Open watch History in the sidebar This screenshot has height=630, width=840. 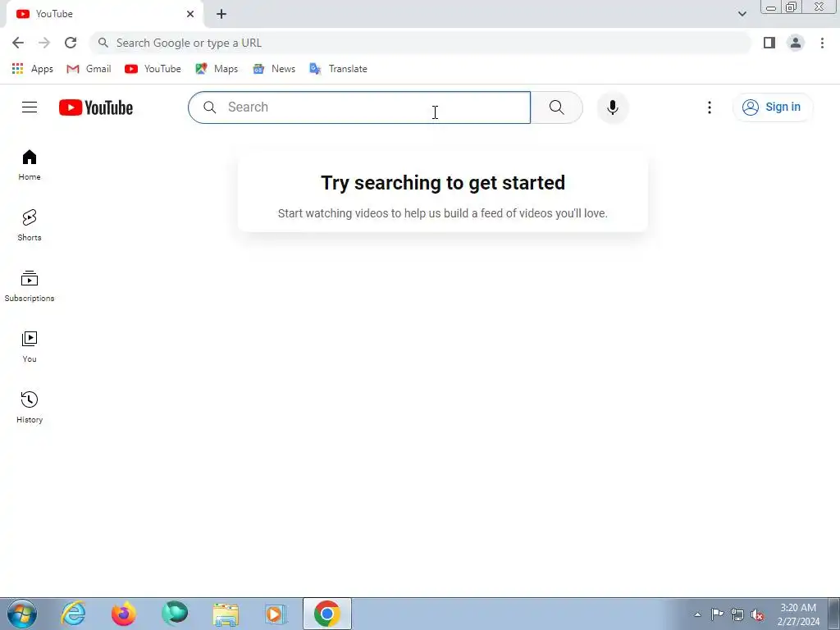[30, 408]
